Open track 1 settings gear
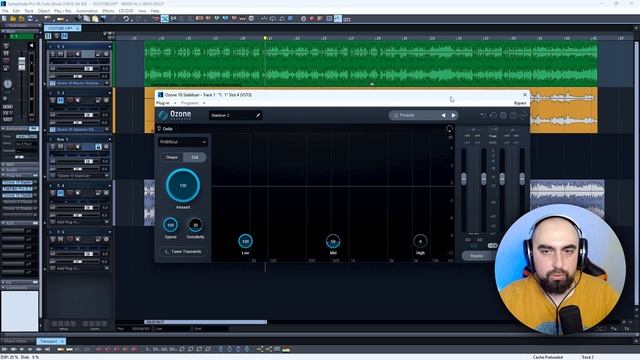This screenshot has height=360, width=640. (x=106, y=54)
